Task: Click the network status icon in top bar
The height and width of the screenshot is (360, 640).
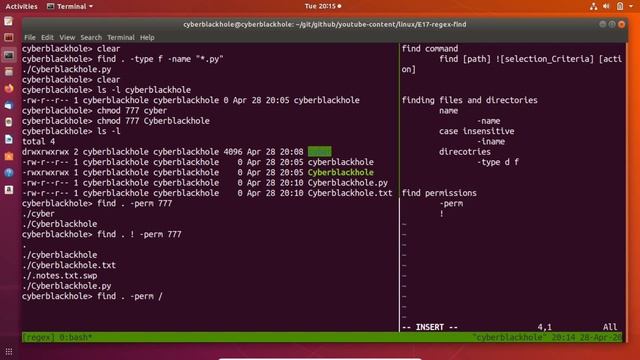Action: (x=593, y=6)
